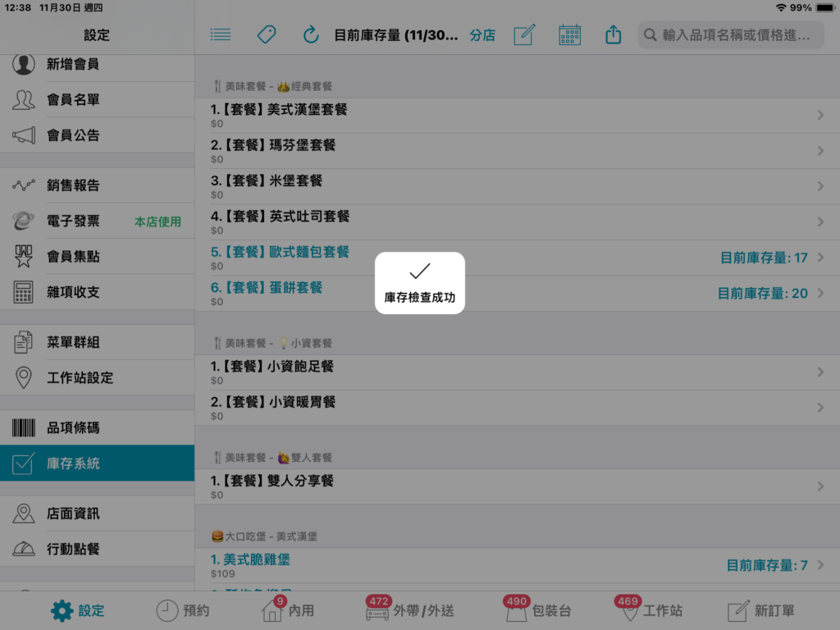Screen dimensions: 840x630
Task: Expand 歐式麵包套餐 row chevron
Action: pyautogui.click(x=820, y=258)
